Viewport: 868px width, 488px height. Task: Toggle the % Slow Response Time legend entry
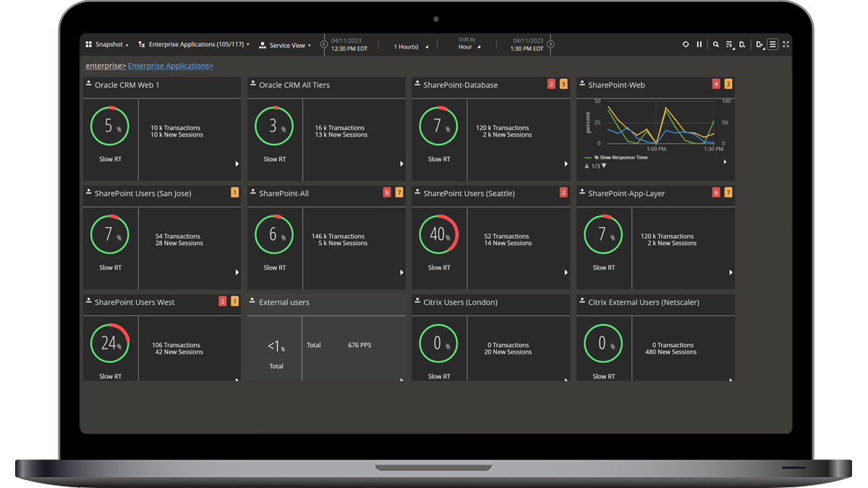[x=616, y=157]
